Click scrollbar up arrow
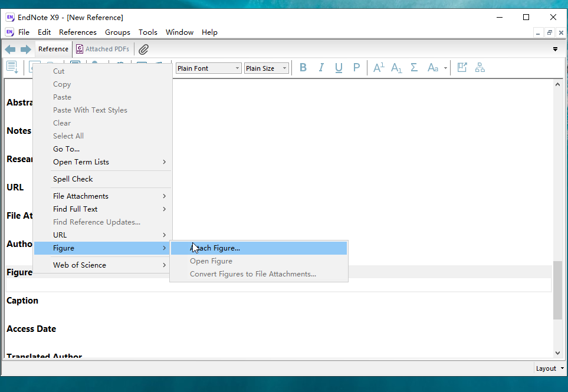568x392 pixels. [557, 84]
